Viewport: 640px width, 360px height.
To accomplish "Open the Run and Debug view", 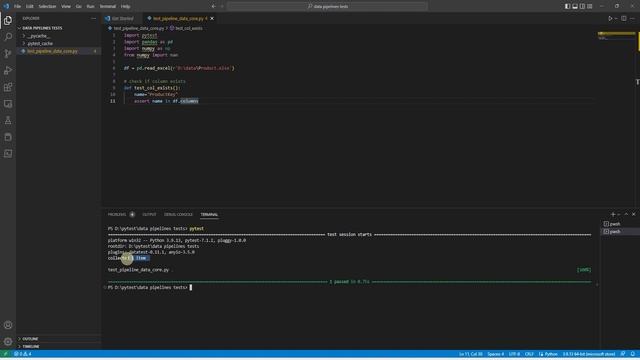I will (x=8, y=70).
